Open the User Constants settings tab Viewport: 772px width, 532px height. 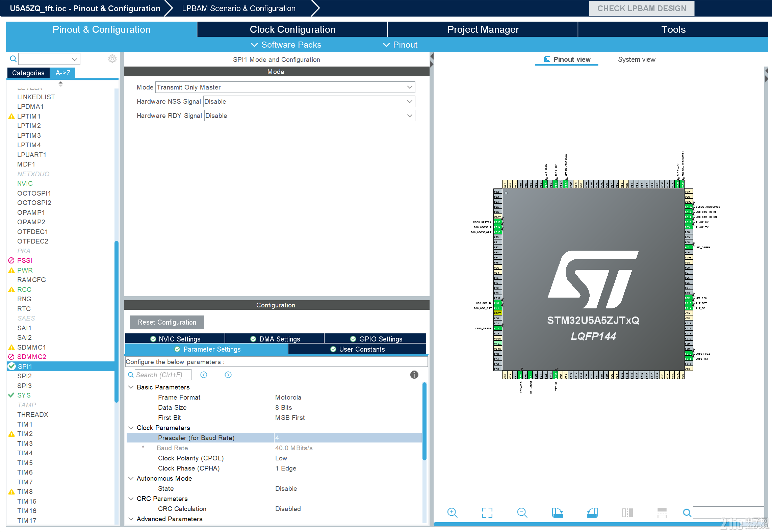(x=357, y=349)
